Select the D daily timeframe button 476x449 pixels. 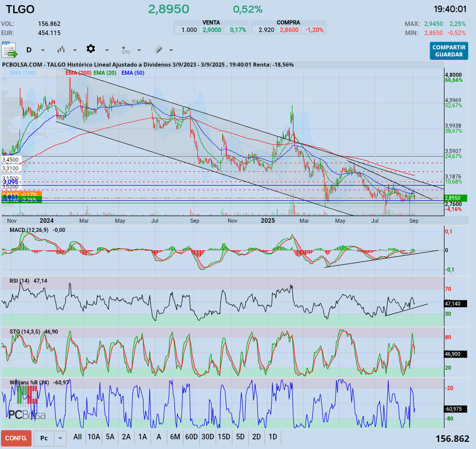[29, 50]
